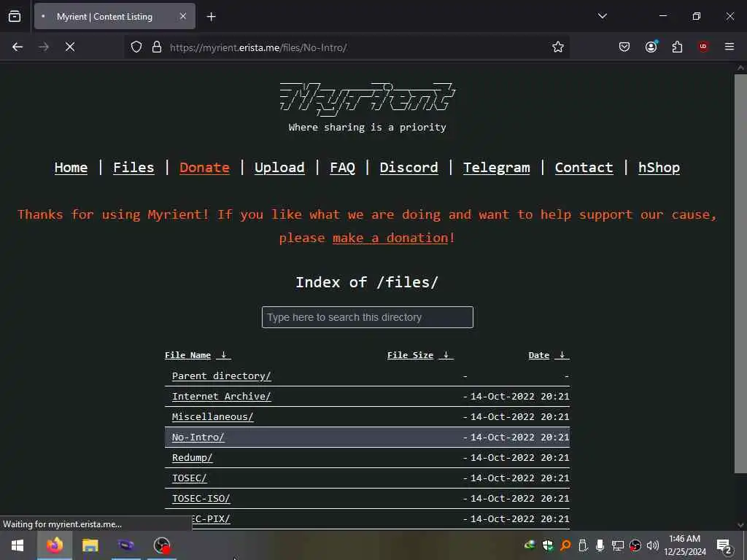Click the directory search field
The height and width of the screenshot is (560, 747).
pos(368,317)
